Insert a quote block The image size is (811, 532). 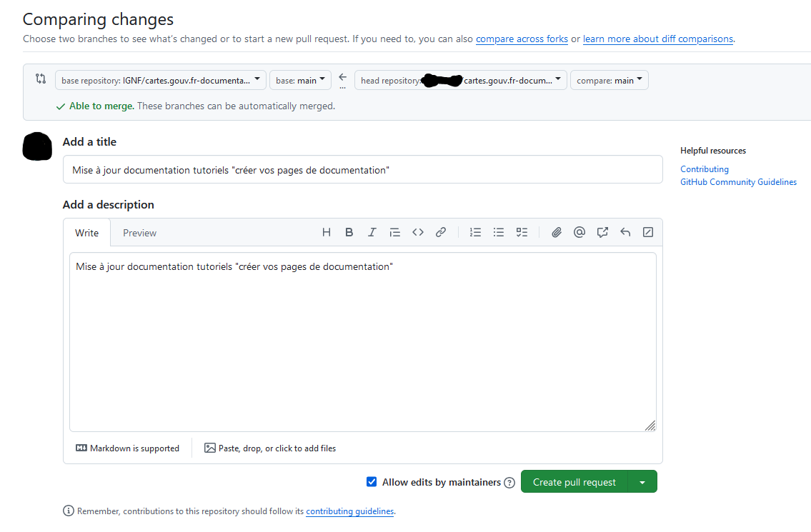click(394, 231)
